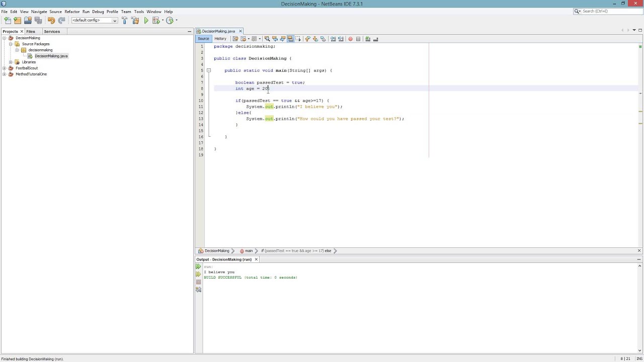Viewport: 644px width, 362px height.
Task: Click the Debug Project toolbar icon
Action: point(156,21)
